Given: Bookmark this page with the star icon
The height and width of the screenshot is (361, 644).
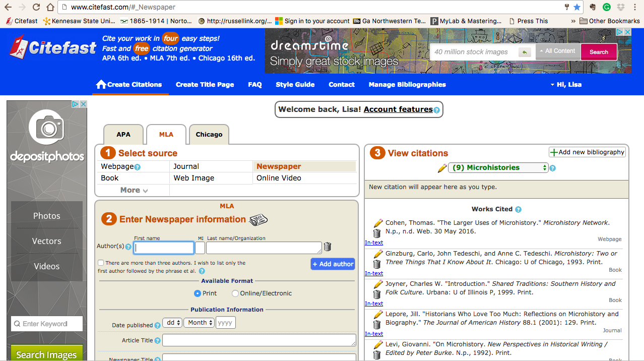Looking at the screenshot, I should click(x=577, y=8).
